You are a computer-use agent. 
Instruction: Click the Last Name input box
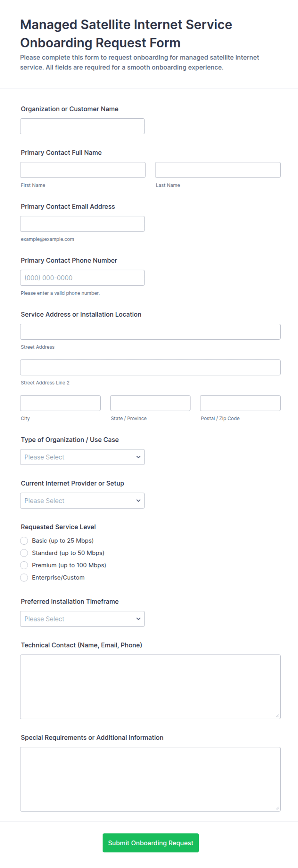tap(218, 170)
